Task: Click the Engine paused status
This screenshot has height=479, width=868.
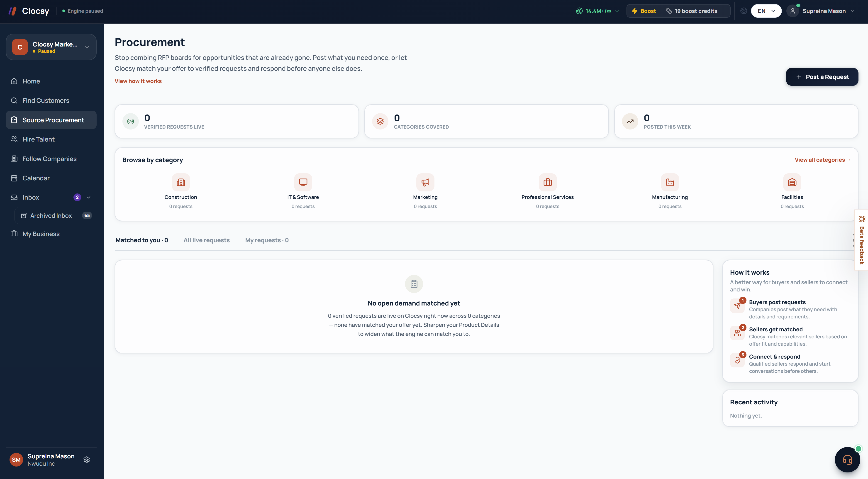Action: (x=83, y=11)
